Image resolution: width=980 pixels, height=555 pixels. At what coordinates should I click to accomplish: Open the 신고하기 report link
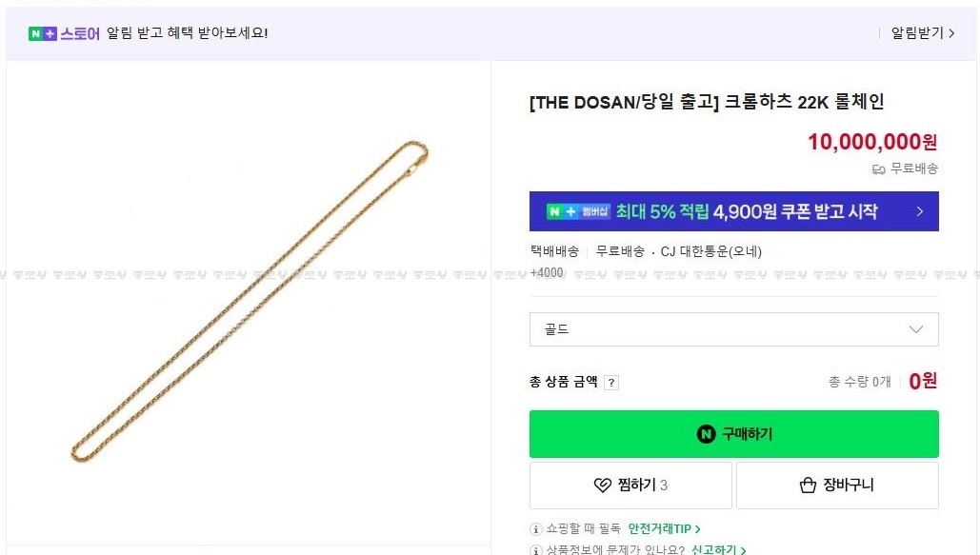(x=718, y=550)
